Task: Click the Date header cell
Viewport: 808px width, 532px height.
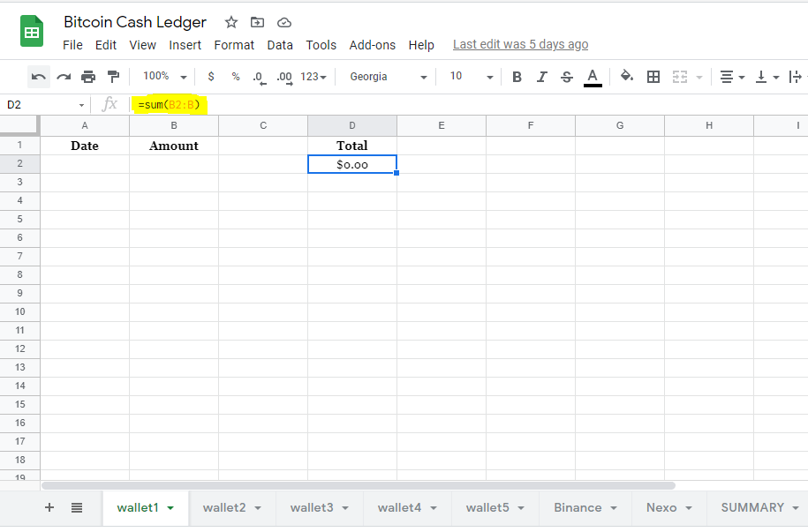Action: click(x=85, y=146)
